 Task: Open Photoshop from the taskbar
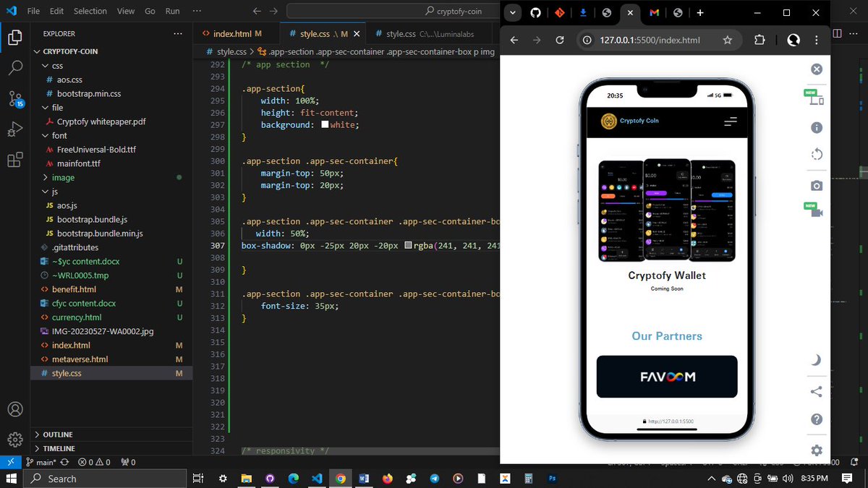(552, 479)
